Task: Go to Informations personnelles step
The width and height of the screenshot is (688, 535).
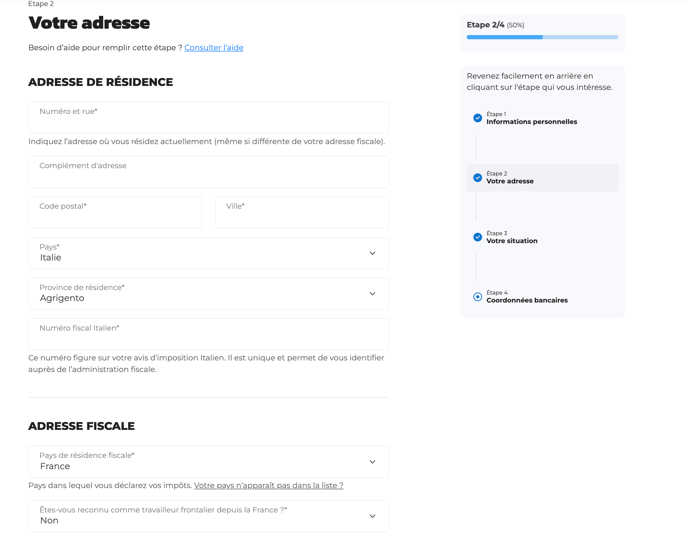Action: [x=531, y=122]
